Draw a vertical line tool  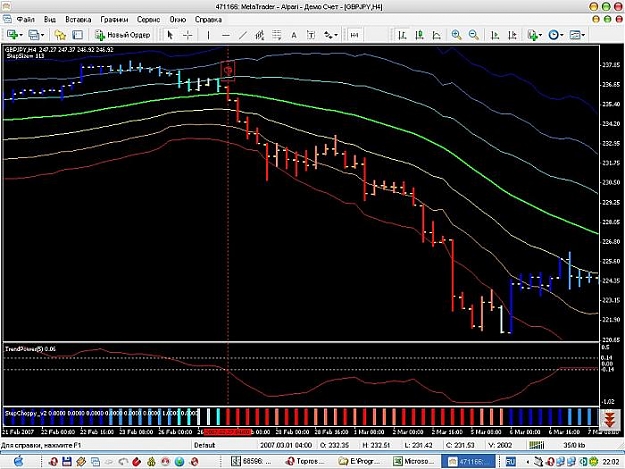[208, 35]
